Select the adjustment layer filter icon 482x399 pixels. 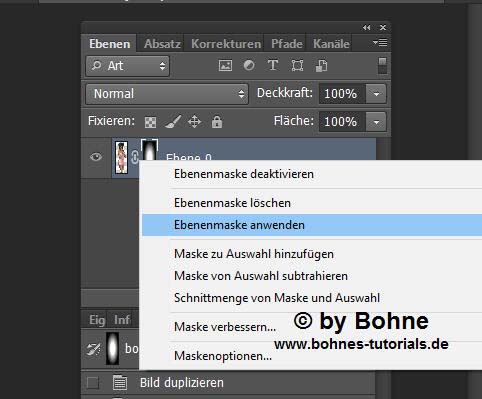pyautogui.click(x=249, y=65)
